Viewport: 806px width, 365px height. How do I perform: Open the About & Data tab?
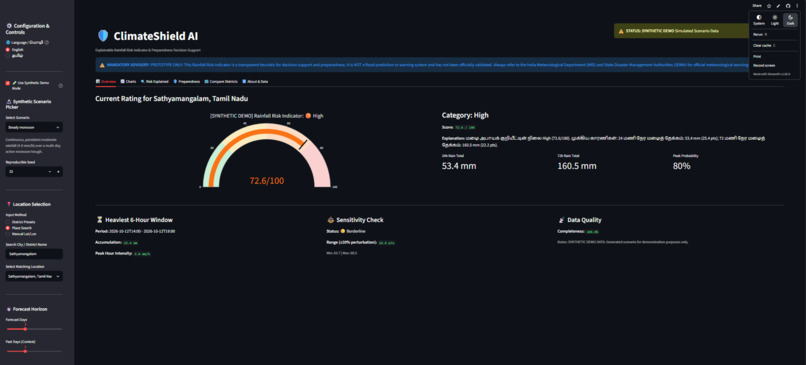click(255, 81)
